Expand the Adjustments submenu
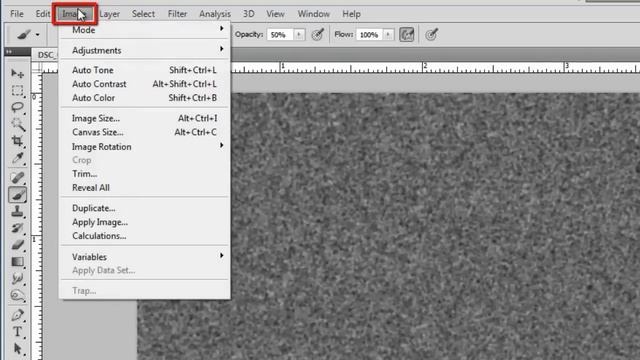 pyautogui.click(x=145, y=50)
